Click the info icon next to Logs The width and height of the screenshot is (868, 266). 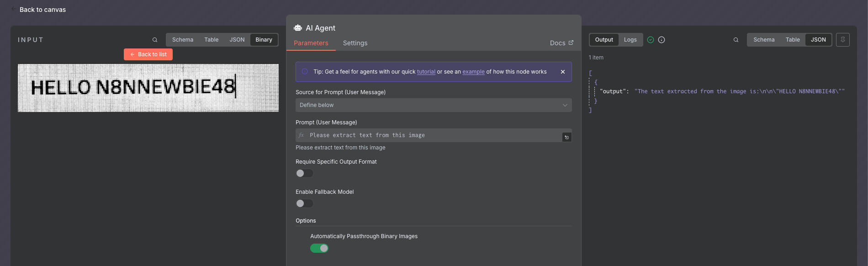(662, 40)
